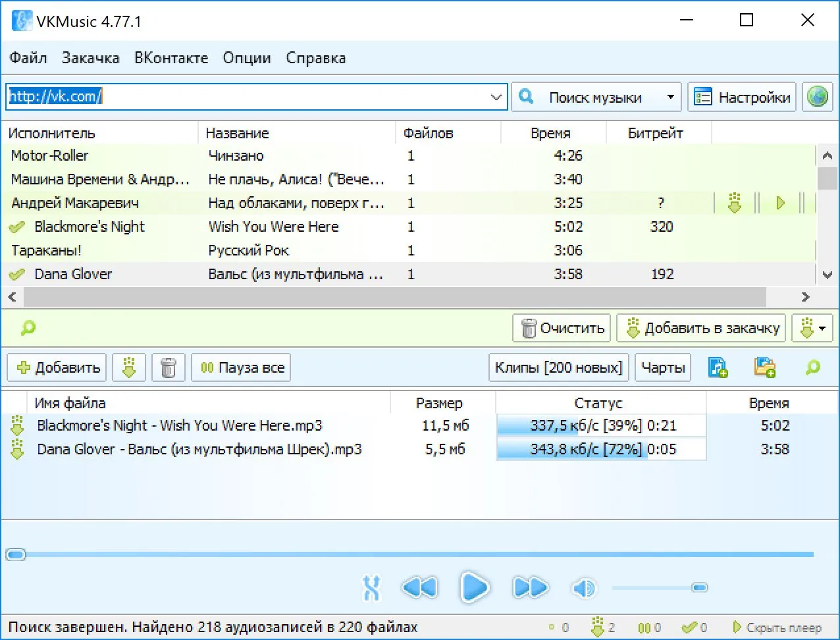The height and width of the screenshot is (640, 840).
Task: Select the Машина Времени track row
Action: pos(408,179)
